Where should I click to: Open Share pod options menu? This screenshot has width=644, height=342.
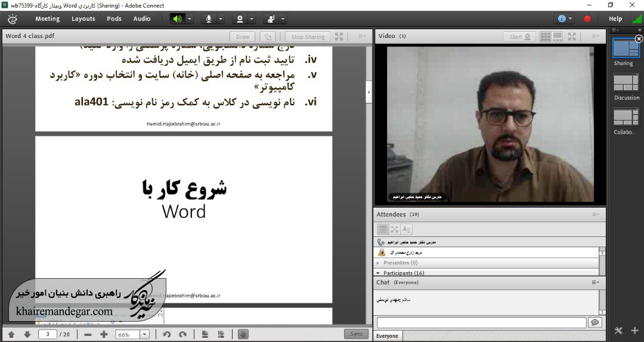coord(362,36)
